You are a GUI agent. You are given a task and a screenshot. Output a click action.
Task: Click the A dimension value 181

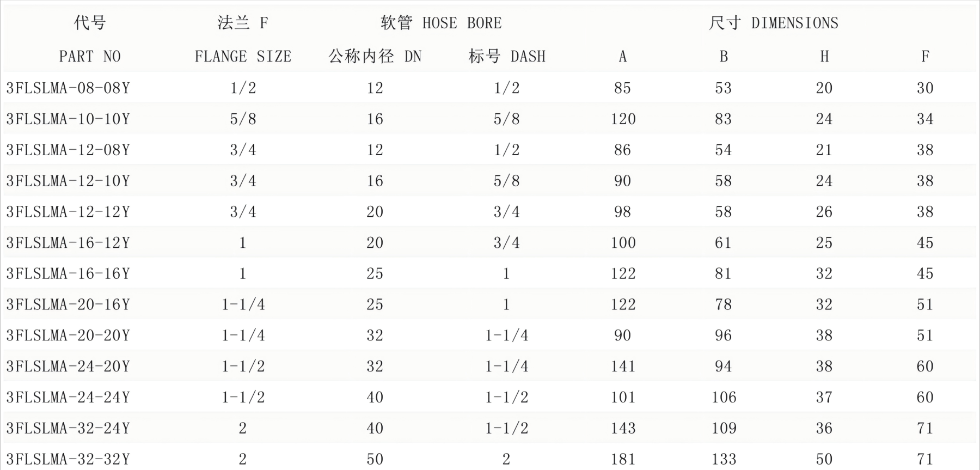click(x=623, y=460)
